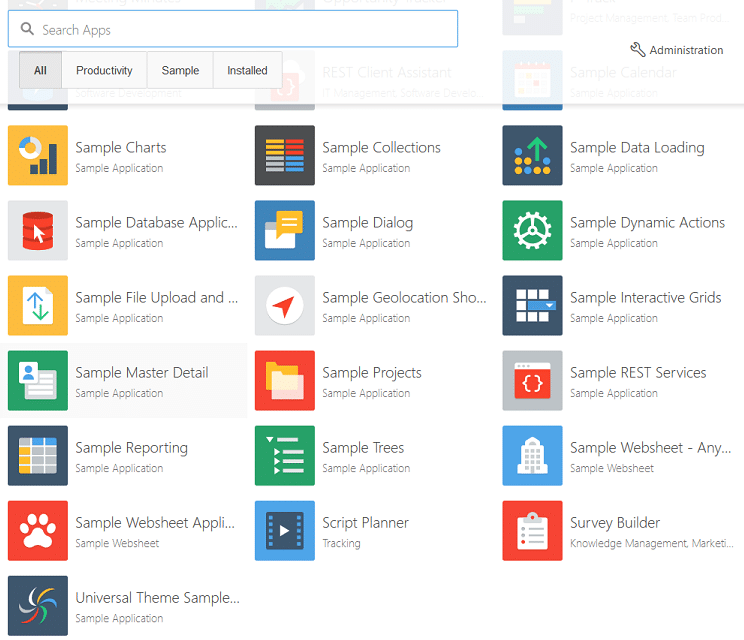Open the Sample Database Application icon

pos(38,230)
